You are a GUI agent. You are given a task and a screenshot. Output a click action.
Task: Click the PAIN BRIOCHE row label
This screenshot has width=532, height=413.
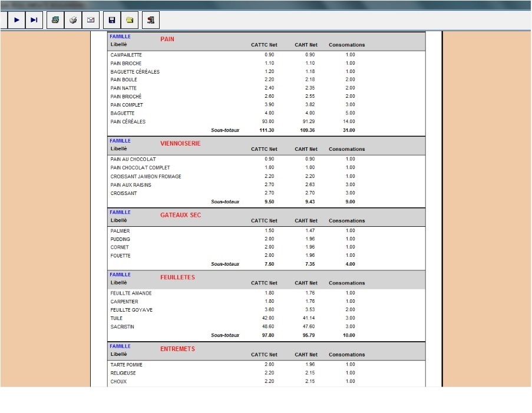[x=126, y=63]
